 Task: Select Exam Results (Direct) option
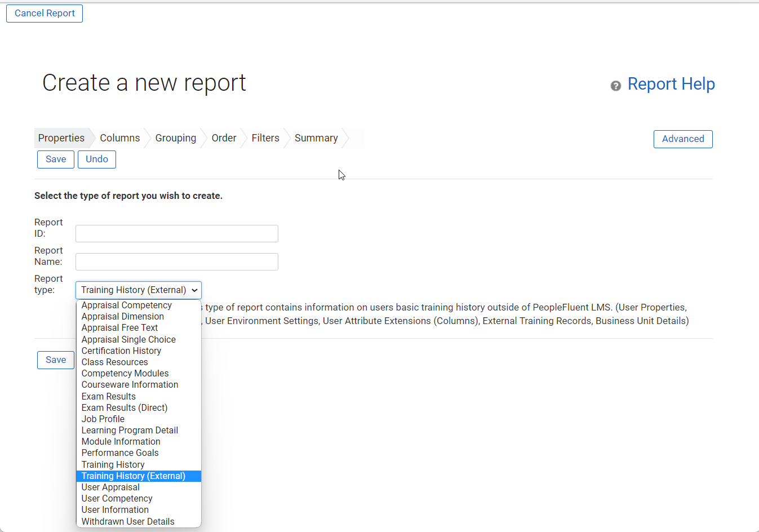(139, 408)
